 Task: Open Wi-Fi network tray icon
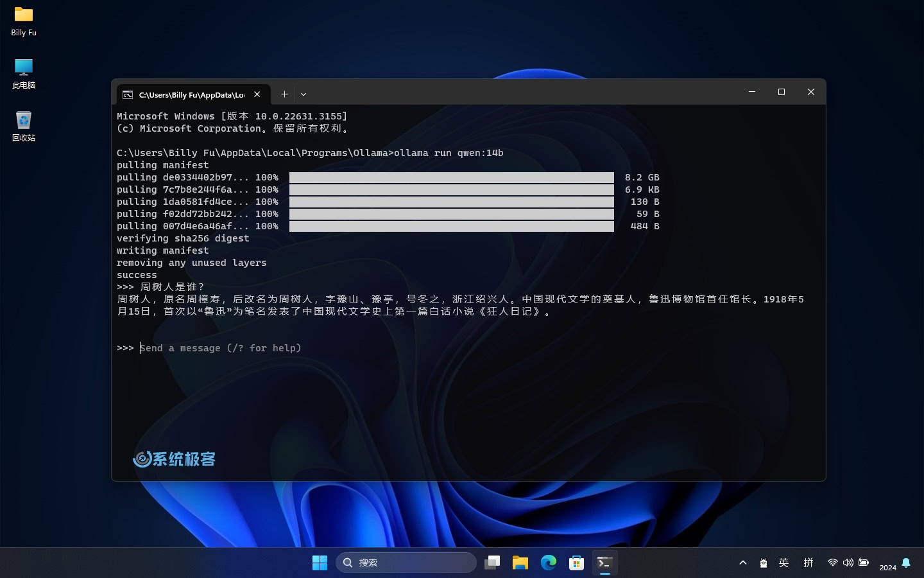[x=832, y=563]
